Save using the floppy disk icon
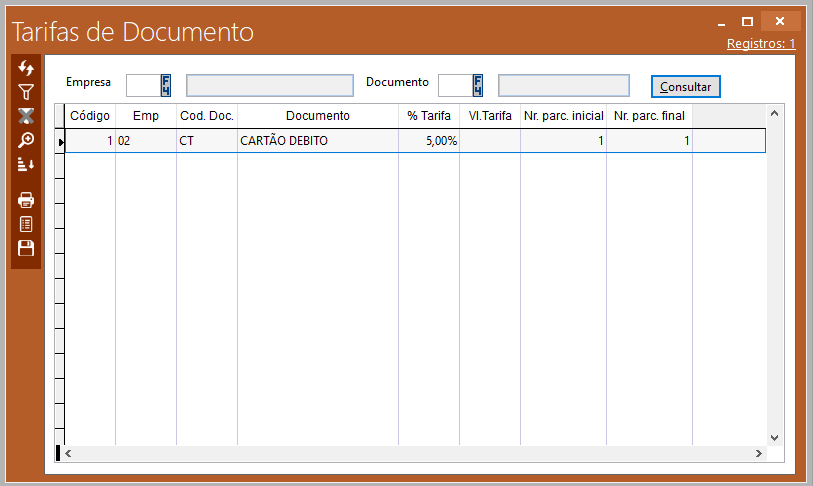 pyautogui.click(x=26, y=248)
